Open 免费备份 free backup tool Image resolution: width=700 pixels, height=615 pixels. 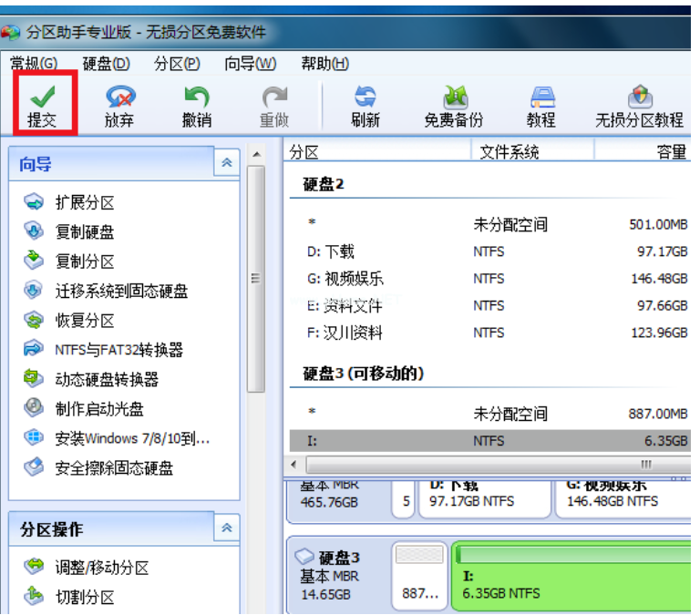click(x=453, y=97)
